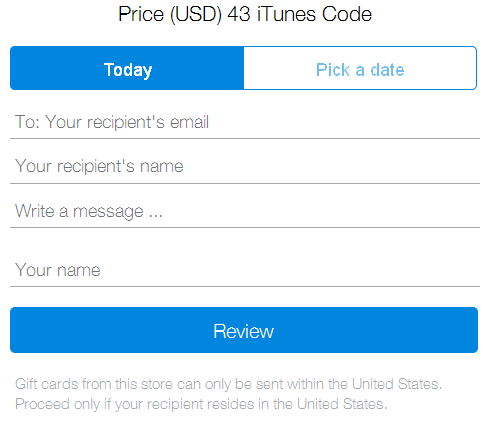The image size is (487, 421).
Task: Proceed to review the gift card order
Action: [x=244, y=330]
